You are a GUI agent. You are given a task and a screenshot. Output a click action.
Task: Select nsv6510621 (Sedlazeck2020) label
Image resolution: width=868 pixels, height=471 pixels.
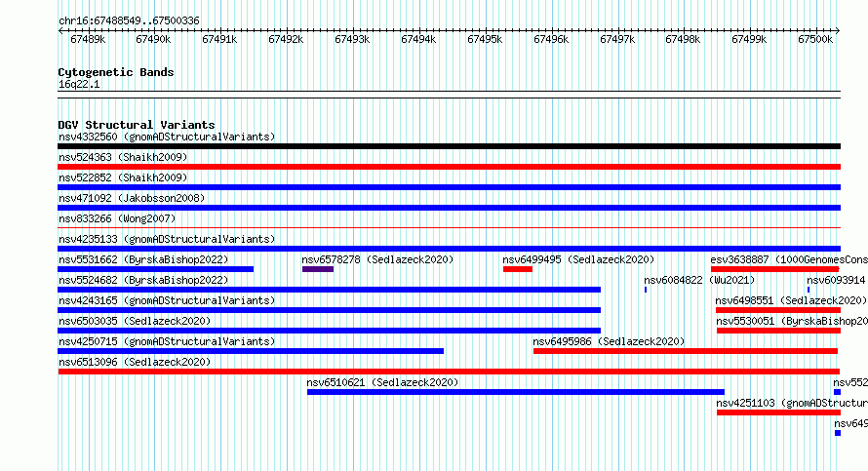click(x=382, y=382)
